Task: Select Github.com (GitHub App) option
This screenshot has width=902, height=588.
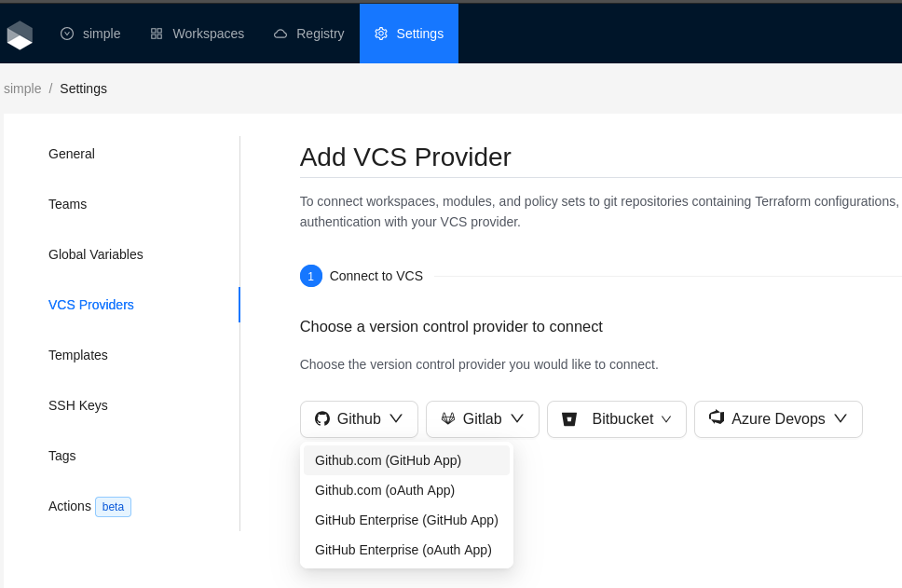Action: point(388,460)
